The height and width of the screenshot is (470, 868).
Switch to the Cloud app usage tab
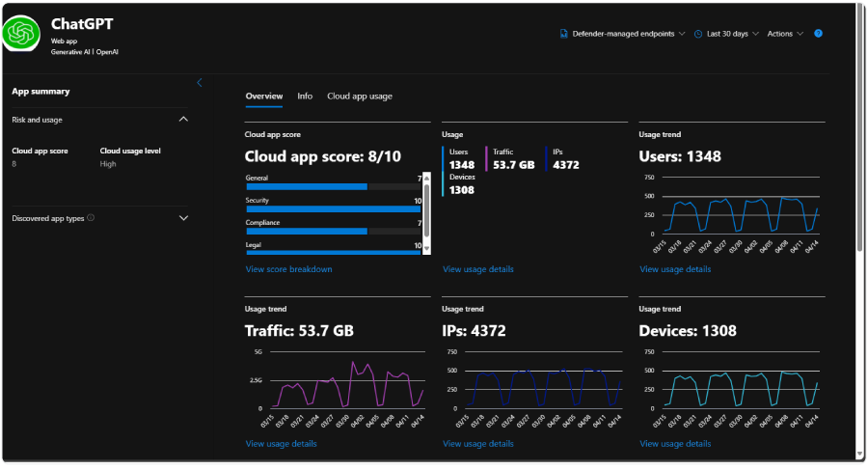click(360, 96)
